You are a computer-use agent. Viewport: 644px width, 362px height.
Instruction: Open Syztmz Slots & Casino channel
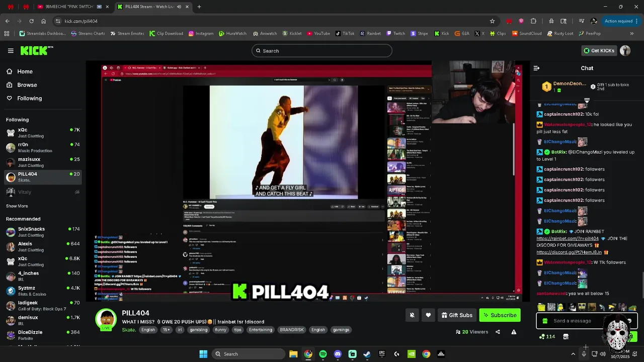point(43,291)
